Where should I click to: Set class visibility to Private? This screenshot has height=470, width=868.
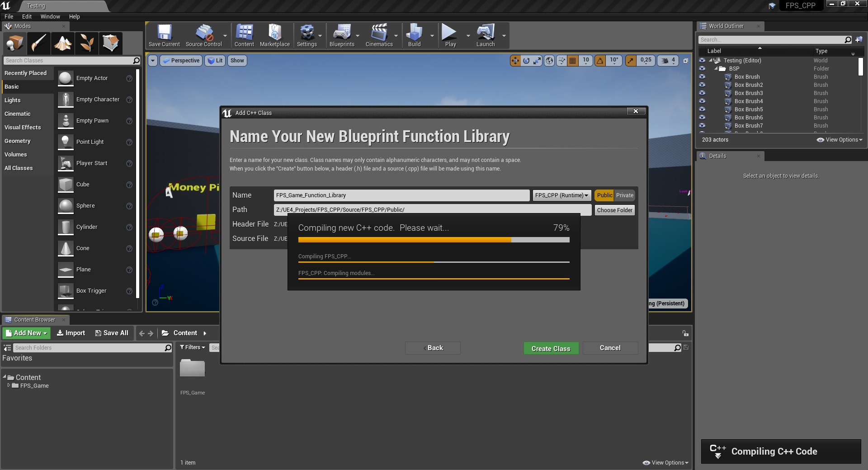pyautogui.click(x=624, y=195)
